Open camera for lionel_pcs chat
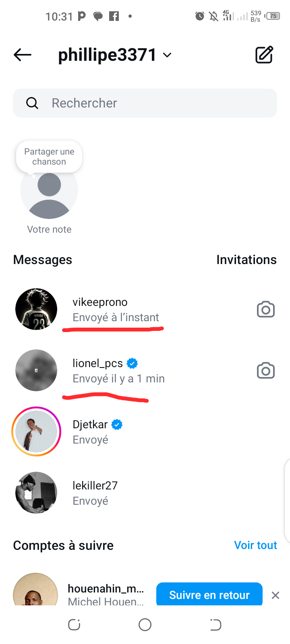 266,371
